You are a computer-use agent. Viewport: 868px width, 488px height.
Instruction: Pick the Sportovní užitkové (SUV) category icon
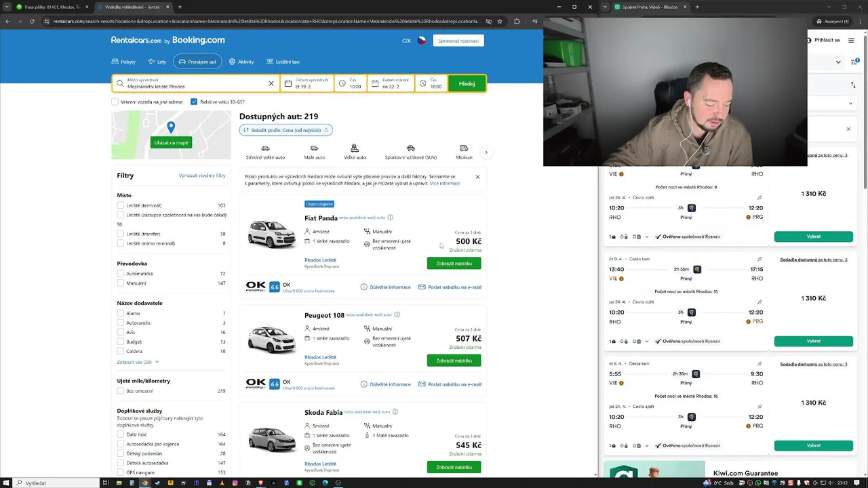pyautogui.click(x=411, y=148)
